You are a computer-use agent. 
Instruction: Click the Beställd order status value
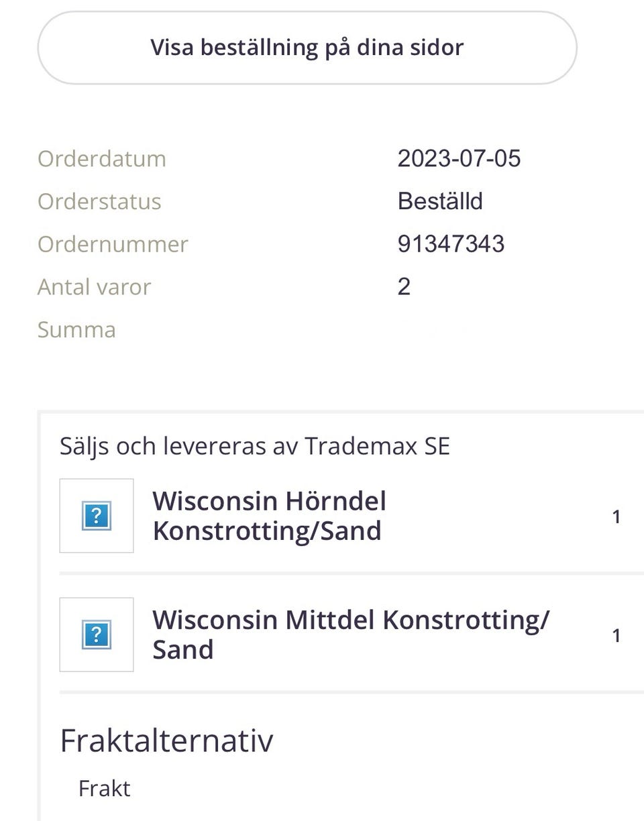coord(440,201)
